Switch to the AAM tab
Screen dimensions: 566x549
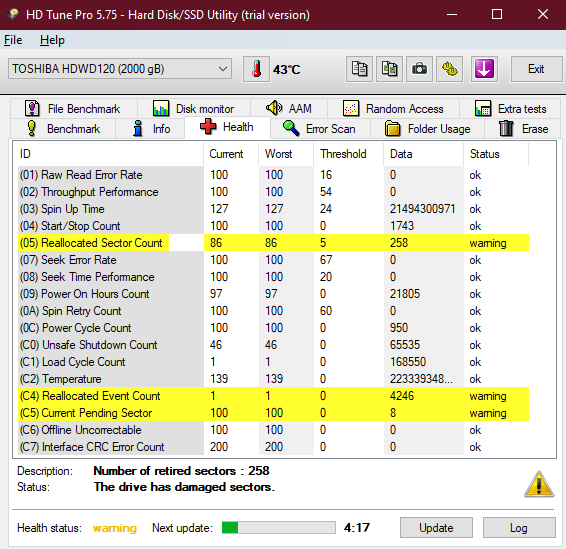289,109
